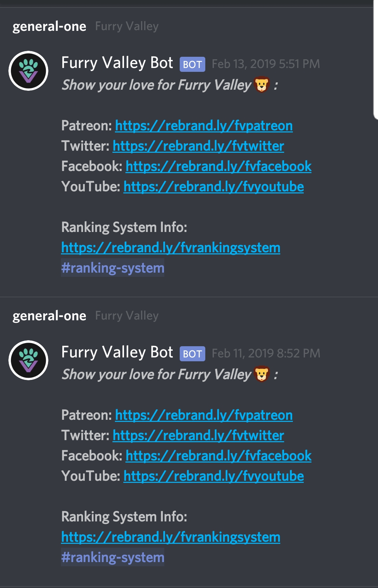Tap Furry Valley Bot avatar in Feb 13 message
Image resolution: width=378 pixels, height=588 pixels.
[x=28, y=71]
